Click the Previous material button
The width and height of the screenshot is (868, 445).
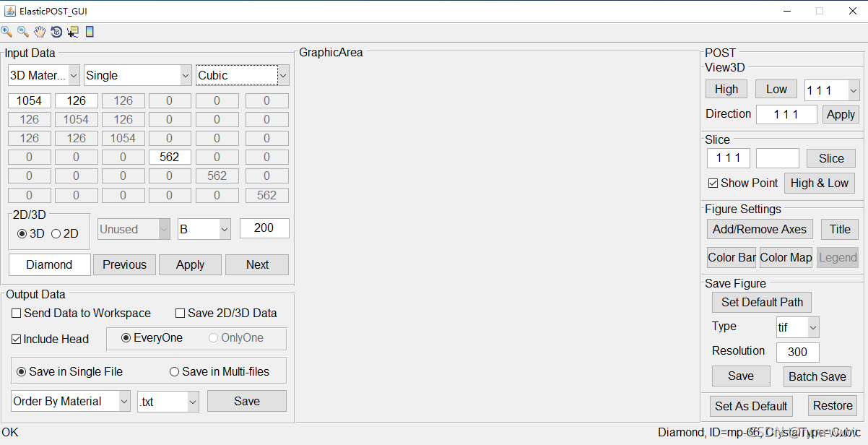pos(124,265)
